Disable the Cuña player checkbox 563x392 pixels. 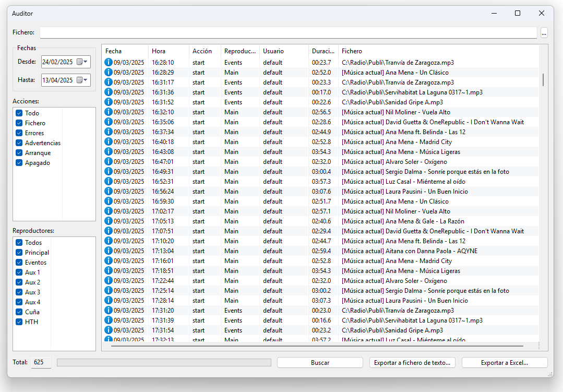coord(19,312)
